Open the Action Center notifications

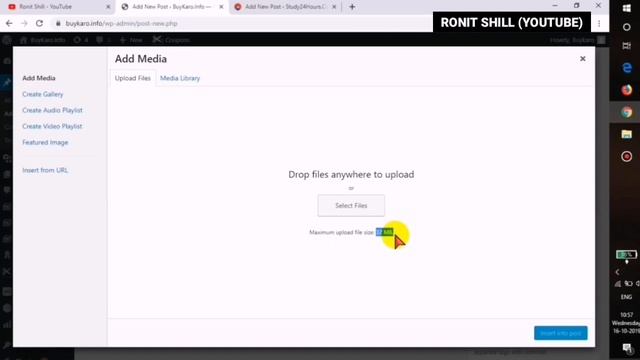(x=627, y=348)
